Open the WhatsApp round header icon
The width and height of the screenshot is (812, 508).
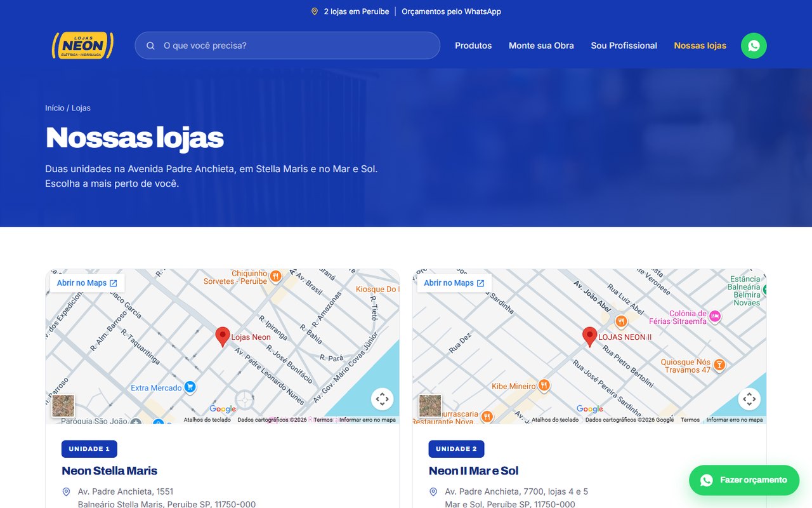point(754,46)
